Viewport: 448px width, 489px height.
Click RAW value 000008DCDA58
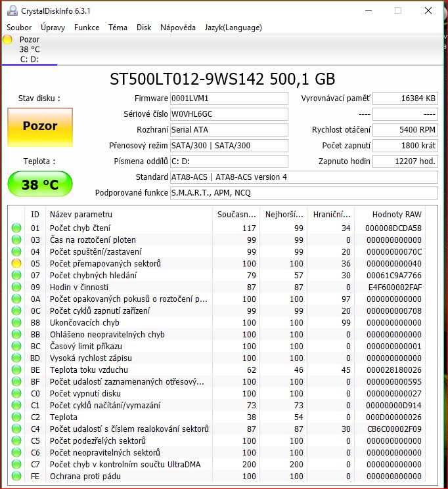coord(393,228)
